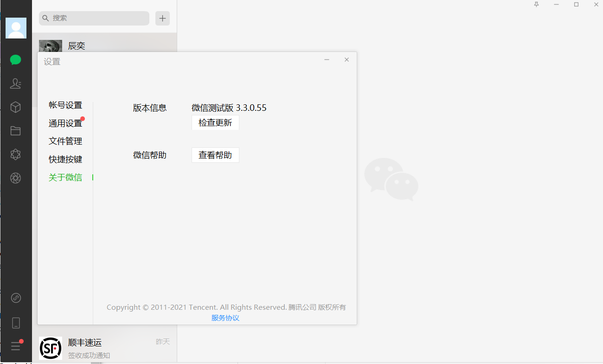This screenshot has width=603, height=364.
Task: Click the 检查更新 button
Action: pos(215,122)
